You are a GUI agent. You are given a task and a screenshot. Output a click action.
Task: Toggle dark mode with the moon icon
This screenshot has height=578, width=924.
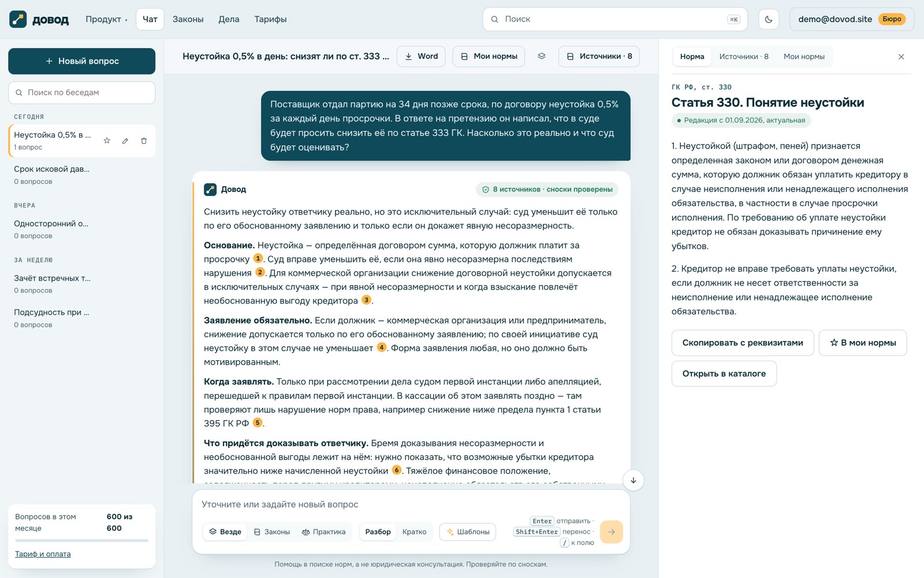(769, 19)
